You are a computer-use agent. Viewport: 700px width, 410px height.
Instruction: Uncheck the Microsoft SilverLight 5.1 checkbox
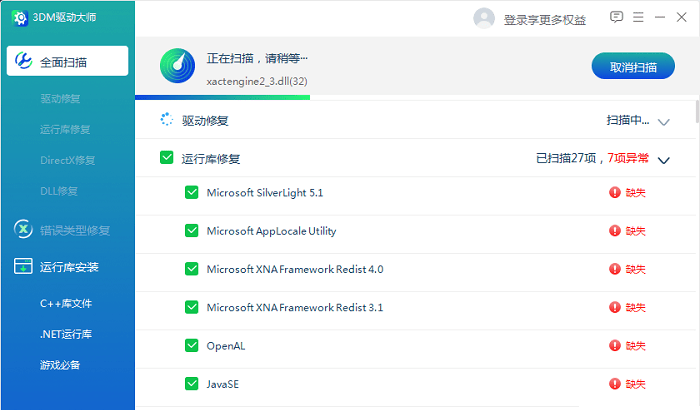[192, 193]
